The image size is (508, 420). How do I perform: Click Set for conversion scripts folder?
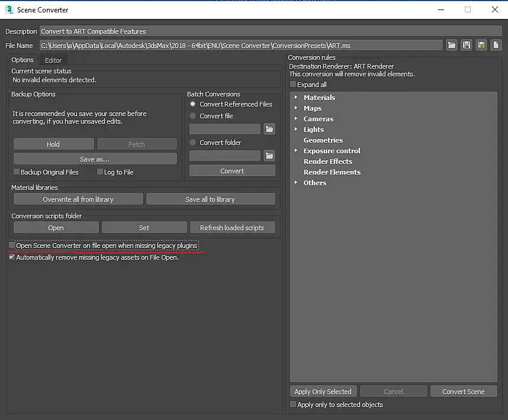[144, 228]
